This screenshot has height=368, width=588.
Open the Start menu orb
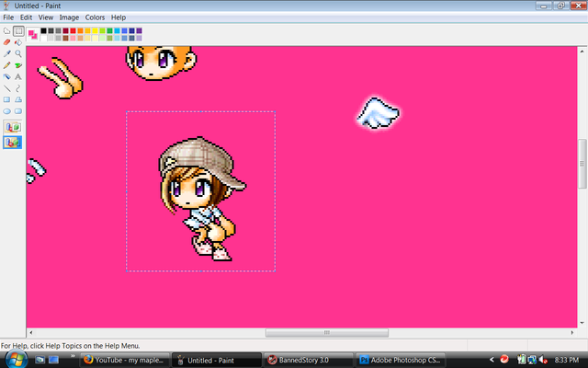tap(15, 360)
